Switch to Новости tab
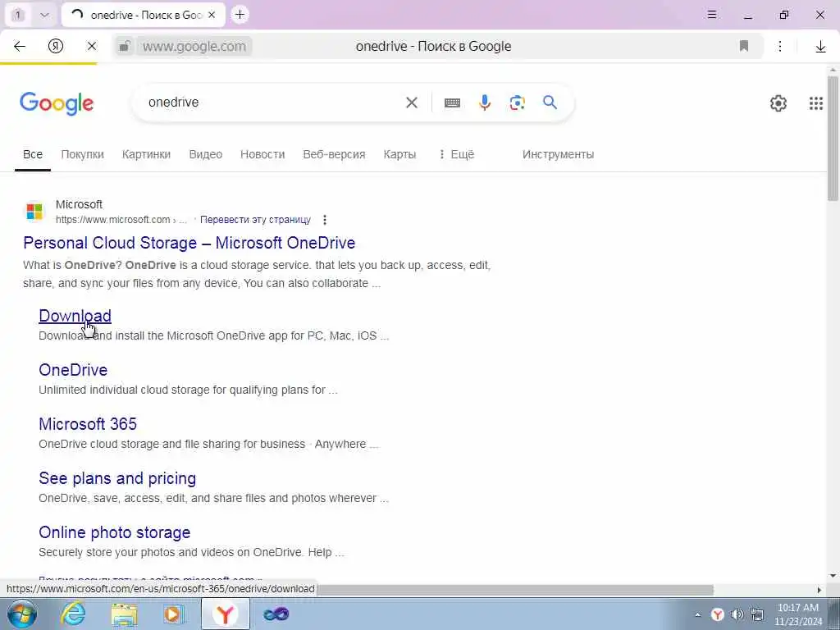 262,154
